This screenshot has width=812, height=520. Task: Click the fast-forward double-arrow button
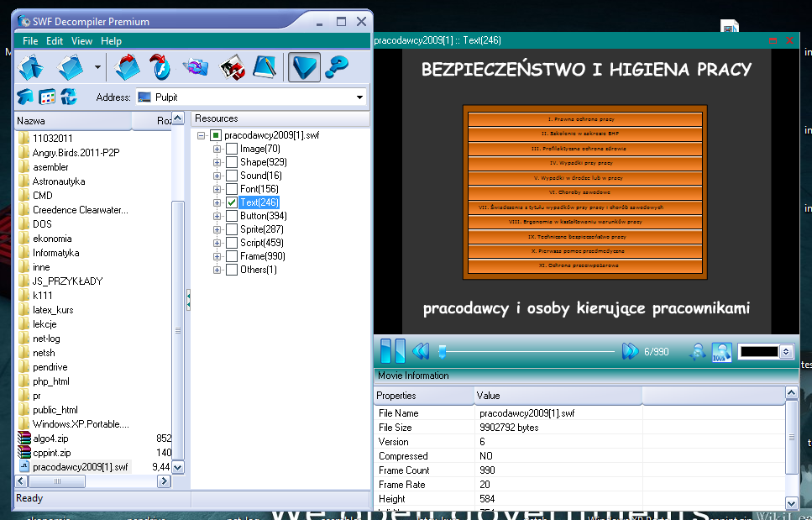630,351
